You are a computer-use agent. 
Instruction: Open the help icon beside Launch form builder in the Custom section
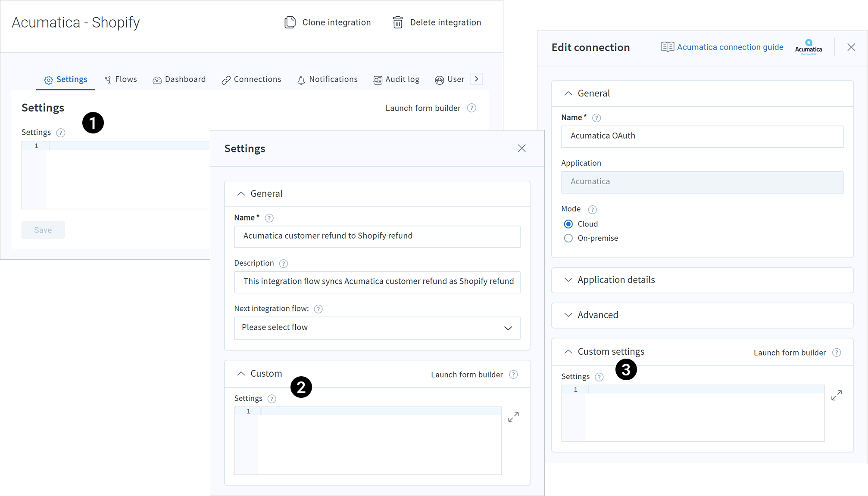[513, 375]
